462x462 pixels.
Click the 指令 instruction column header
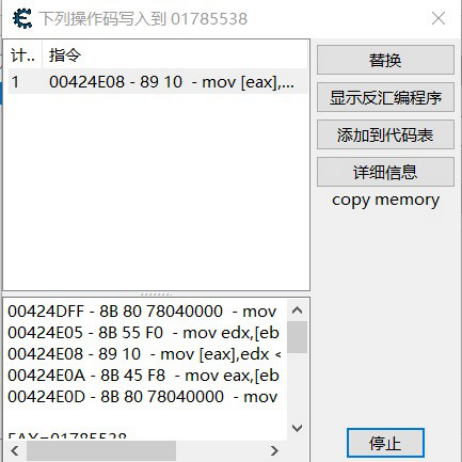tap(175, 55)
